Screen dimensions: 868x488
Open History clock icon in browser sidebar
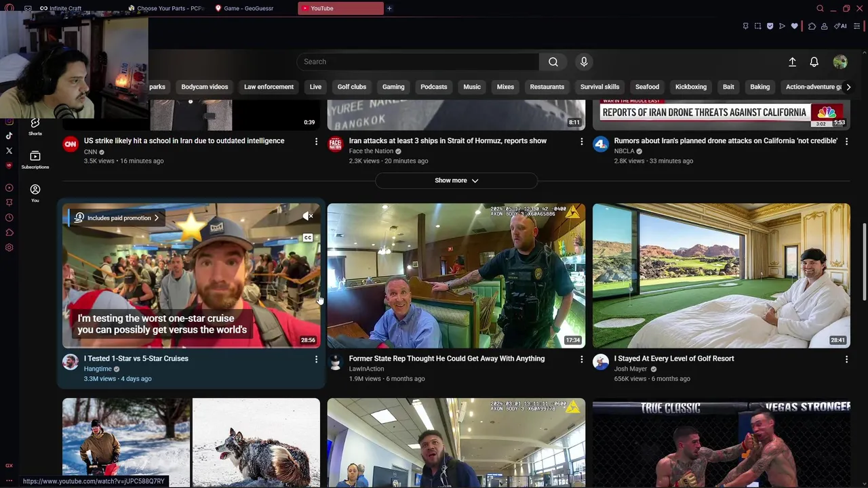tap(9, 218)
